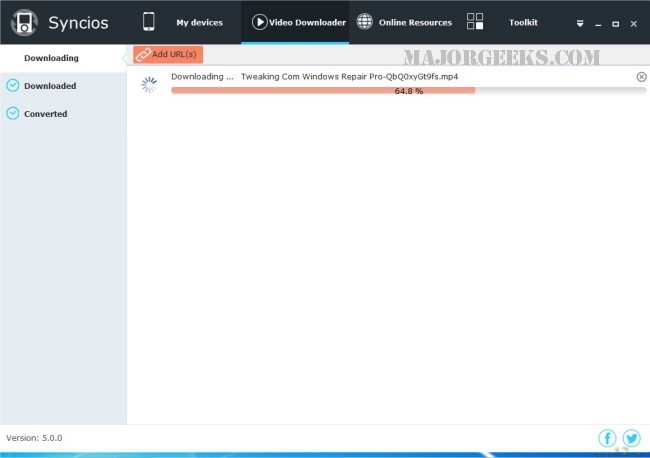Click the Toolkit grid icon
This screenshot has height=458, width=650.
coord(475,21)
